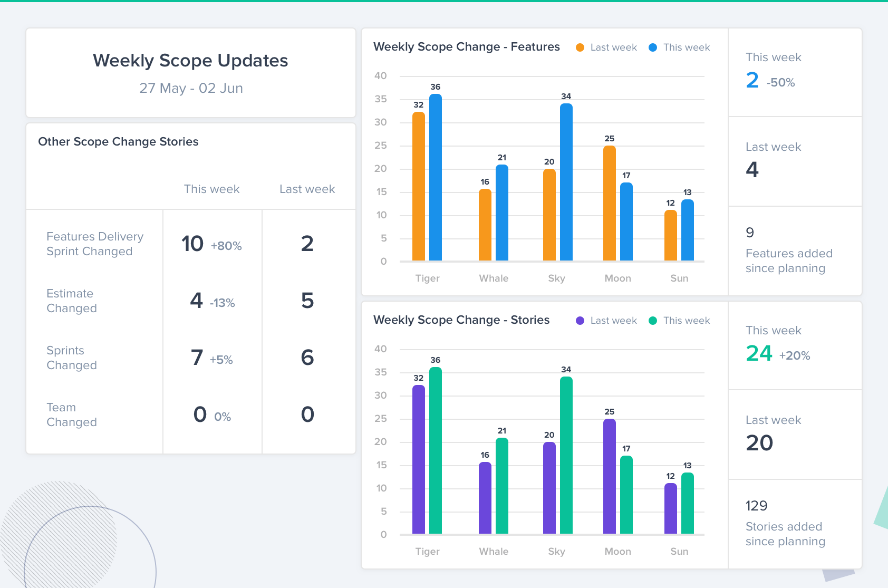Image resolution: width=888 pixels, height=588 pixels.
Task: Click the 'Other Scope Change Stories' heading
Action: point(118,141)
